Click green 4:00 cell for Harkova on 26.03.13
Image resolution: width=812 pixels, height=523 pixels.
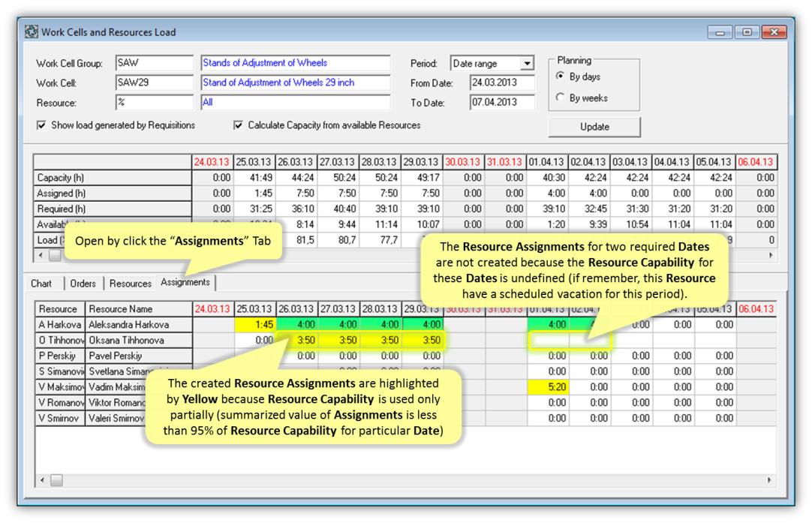pos(296,325)
